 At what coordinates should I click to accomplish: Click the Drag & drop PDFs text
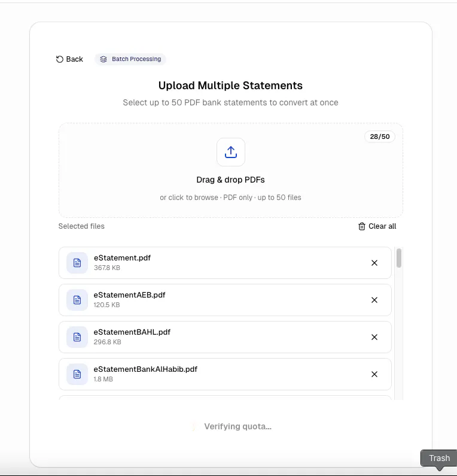tap(230, 180)
